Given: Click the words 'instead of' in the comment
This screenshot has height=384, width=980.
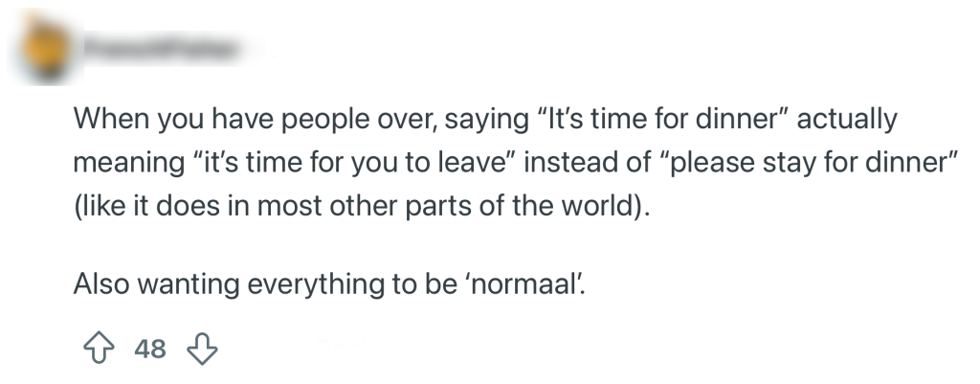Looking at the screenshot, I should (583, 163).
